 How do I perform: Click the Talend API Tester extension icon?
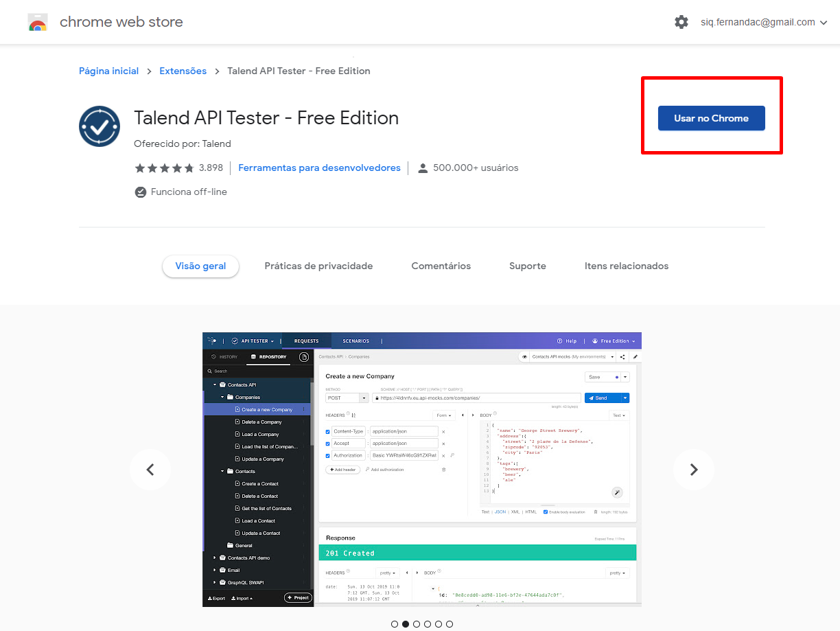point(100,126)
